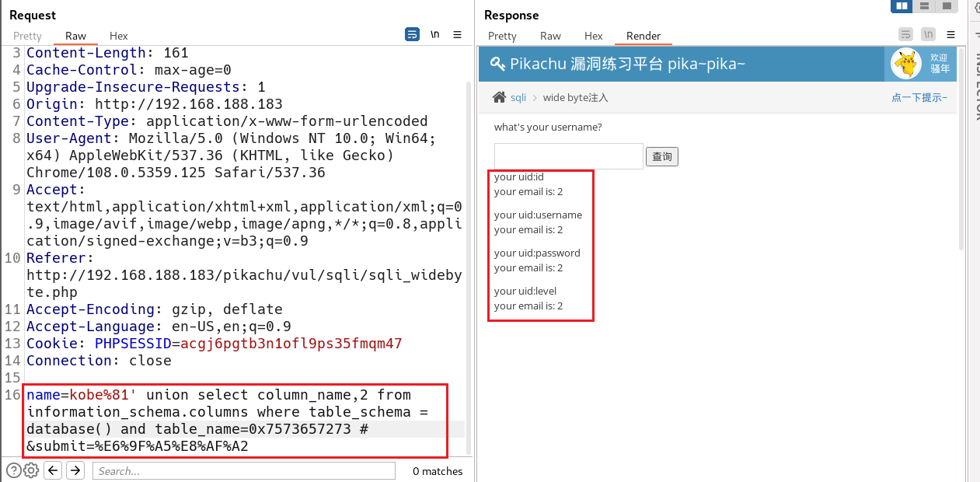Screen dimensions: 980x482
Task: Open the Request panel hamburger options menu
Action: click(458, 34)
